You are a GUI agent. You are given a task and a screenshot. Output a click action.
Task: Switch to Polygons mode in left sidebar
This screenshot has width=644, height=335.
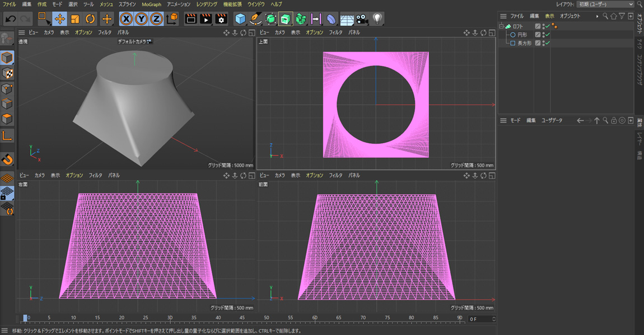click(7, 119)
